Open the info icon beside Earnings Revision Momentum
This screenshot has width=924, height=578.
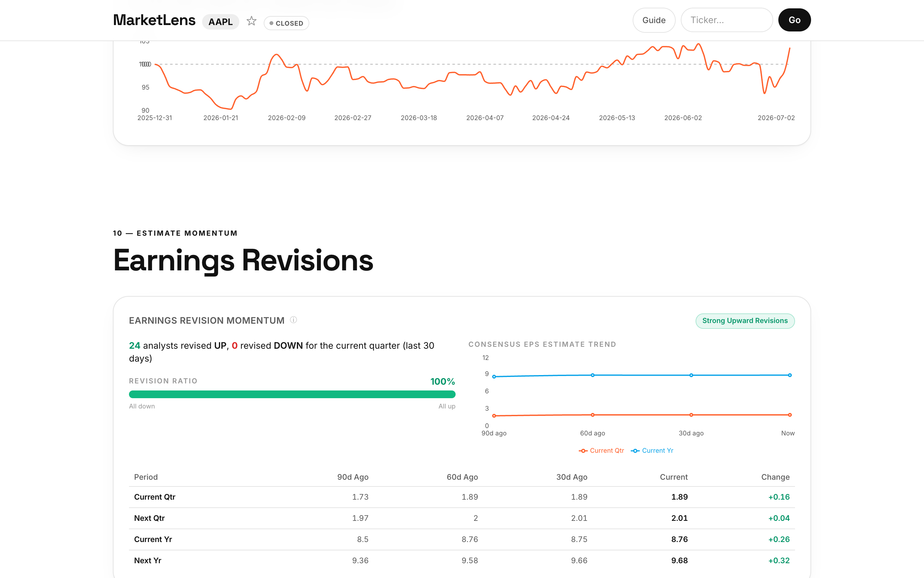coord(293,320)
